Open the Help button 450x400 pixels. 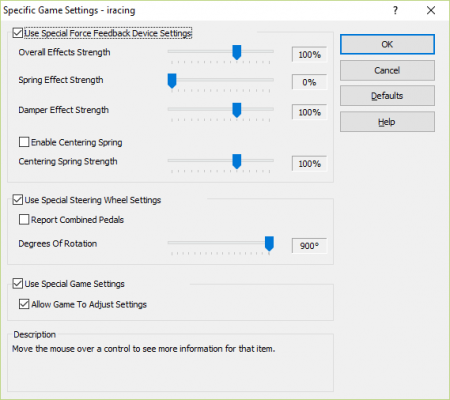coord(387,122)
